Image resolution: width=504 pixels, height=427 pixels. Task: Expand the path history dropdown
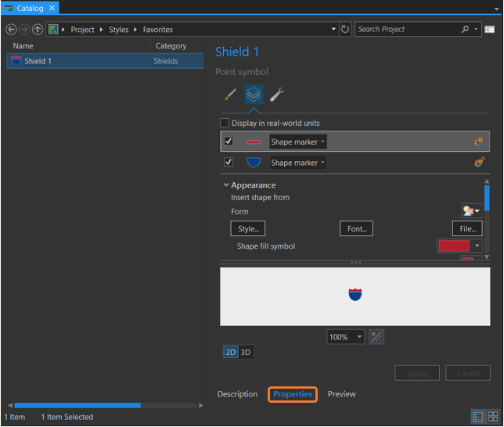pyautogui.click(x=333, y=29)
